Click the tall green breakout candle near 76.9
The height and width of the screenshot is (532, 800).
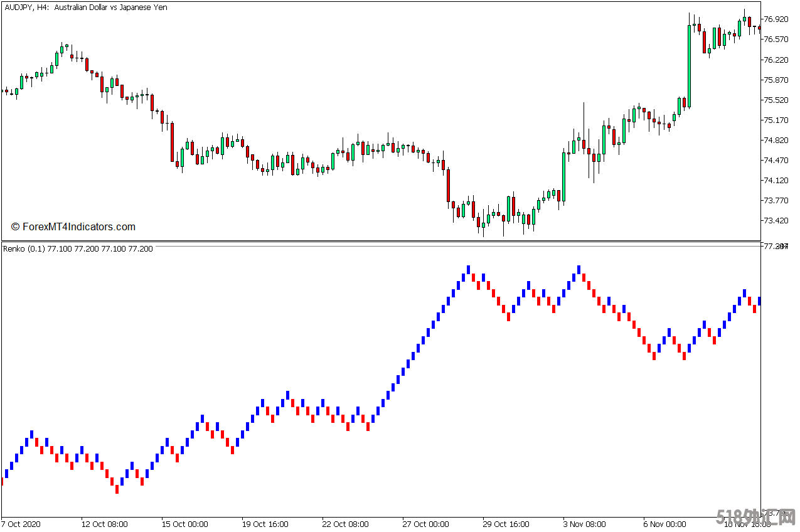coord(690,66)
